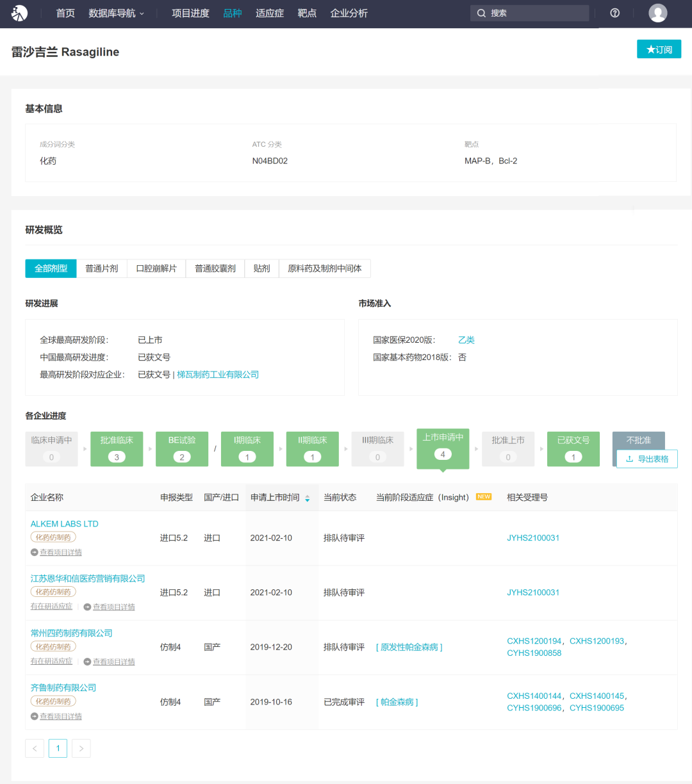Open acceptance number CXHS1200194
The width and height of the screenshot is (692, 784).
pyautogui.click(x=534, y=641)
